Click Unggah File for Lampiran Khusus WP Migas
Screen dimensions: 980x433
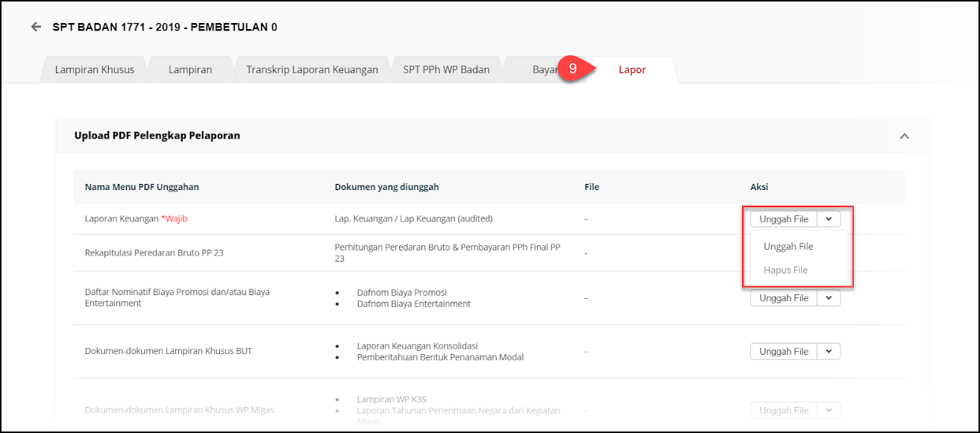[783, 411]
